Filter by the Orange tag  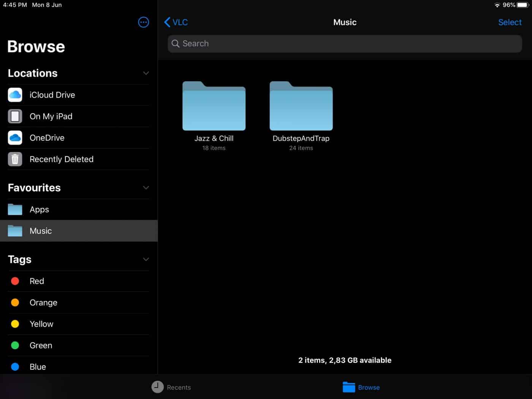click(43, 302)
